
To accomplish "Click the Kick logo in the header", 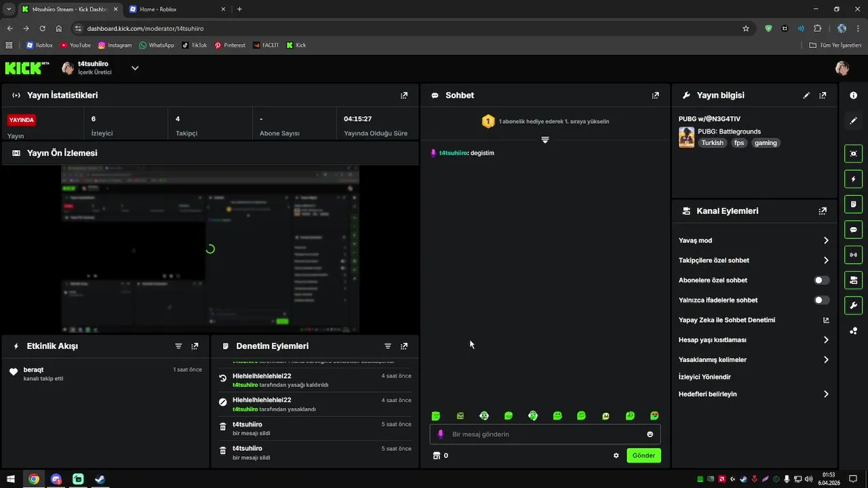I will (26, 68).
